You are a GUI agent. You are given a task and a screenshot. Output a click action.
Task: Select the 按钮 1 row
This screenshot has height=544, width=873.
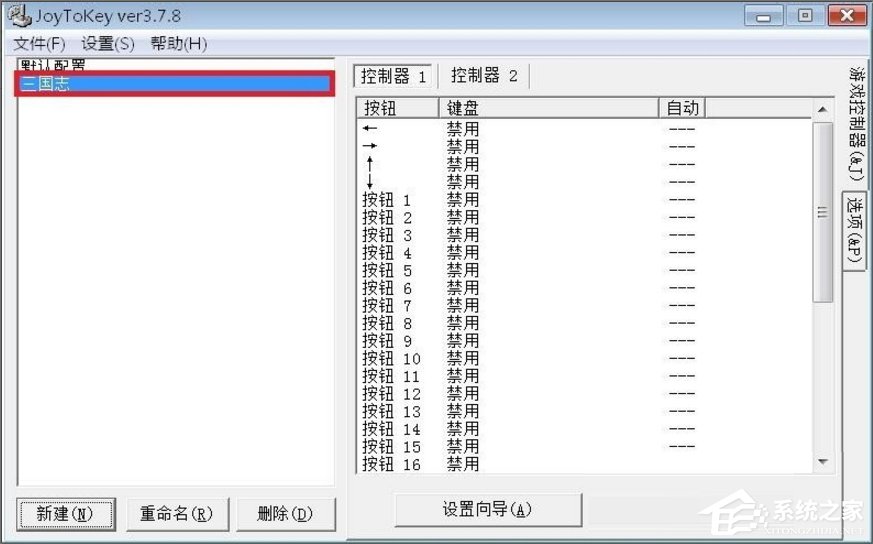point(584,199)
